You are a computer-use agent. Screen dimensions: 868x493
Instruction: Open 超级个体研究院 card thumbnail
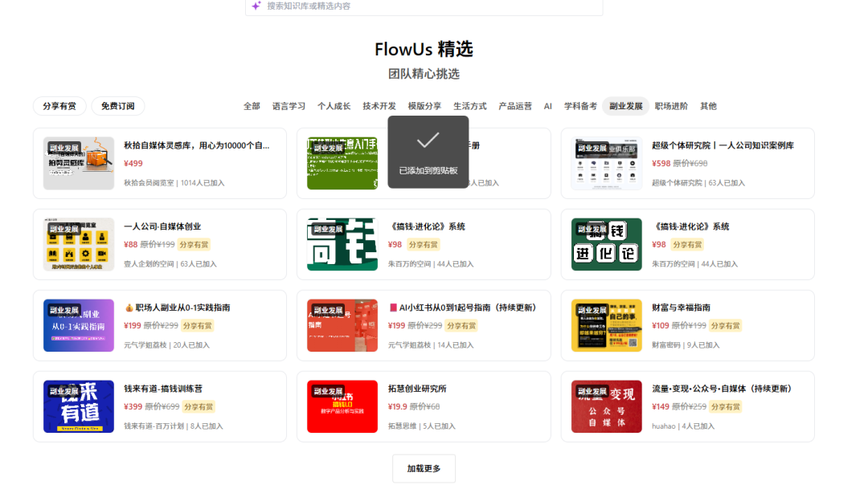click(x=607, y=163)
